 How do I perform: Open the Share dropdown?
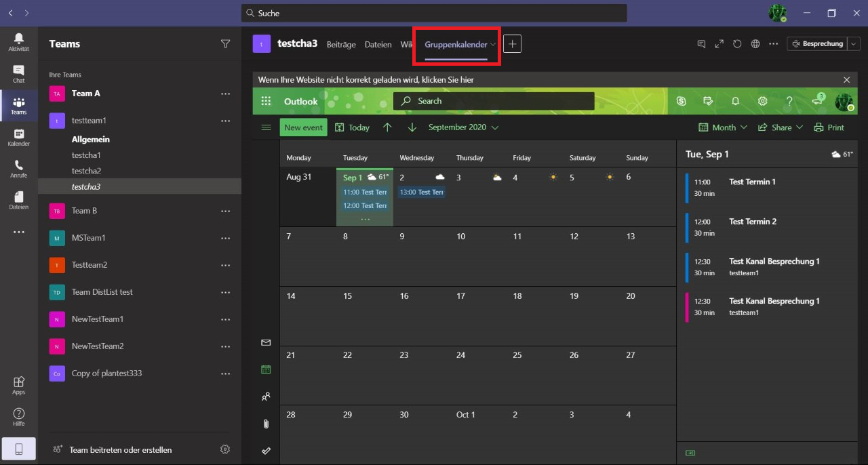(780, 127)
